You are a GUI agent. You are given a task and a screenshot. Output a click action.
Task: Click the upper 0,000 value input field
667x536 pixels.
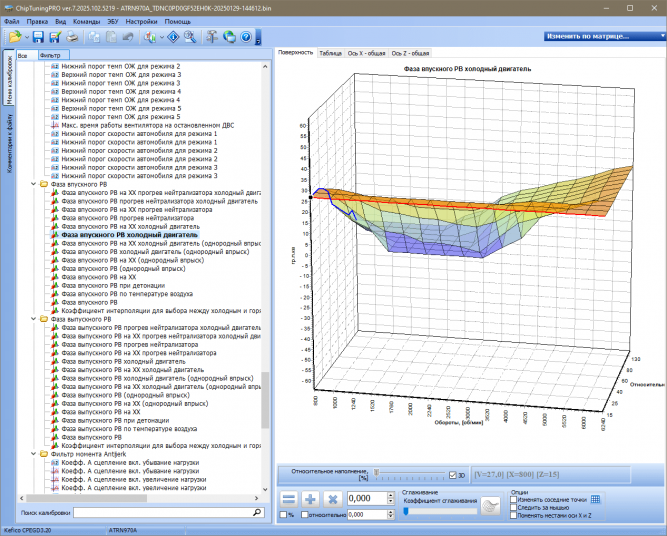click(367, 499)
